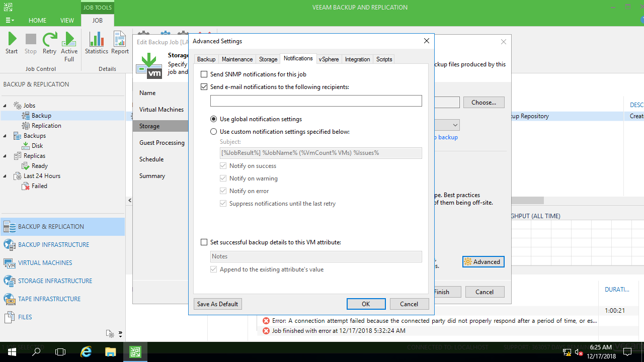
Task: Click the Save As Default button
Action: [x=217, y=304]
